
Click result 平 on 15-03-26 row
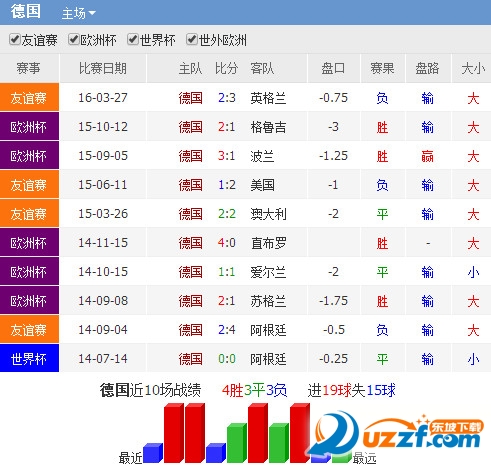click(382, 214)
